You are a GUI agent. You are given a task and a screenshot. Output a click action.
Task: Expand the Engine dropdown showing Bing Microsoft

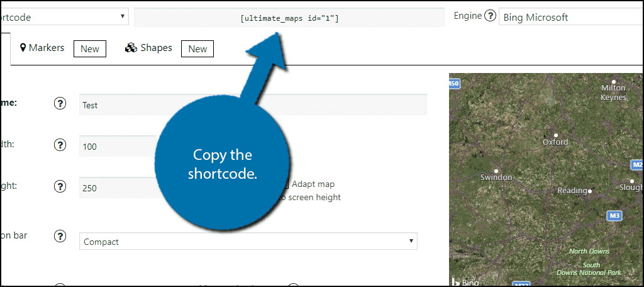(570, 17)
